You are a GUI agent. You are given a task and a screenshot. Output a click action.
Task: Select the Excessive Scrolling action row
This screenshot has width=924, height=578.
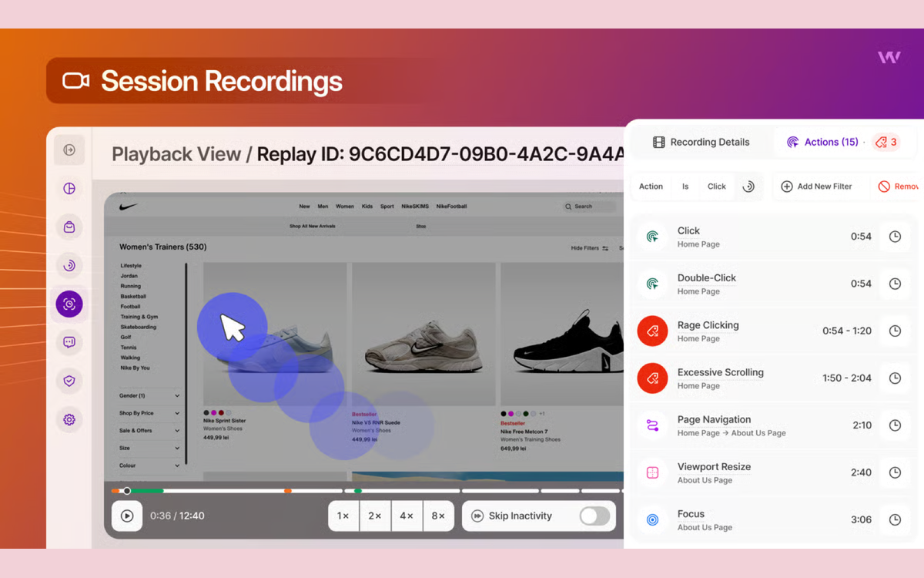pyautogui.click(x=773, y=378)
